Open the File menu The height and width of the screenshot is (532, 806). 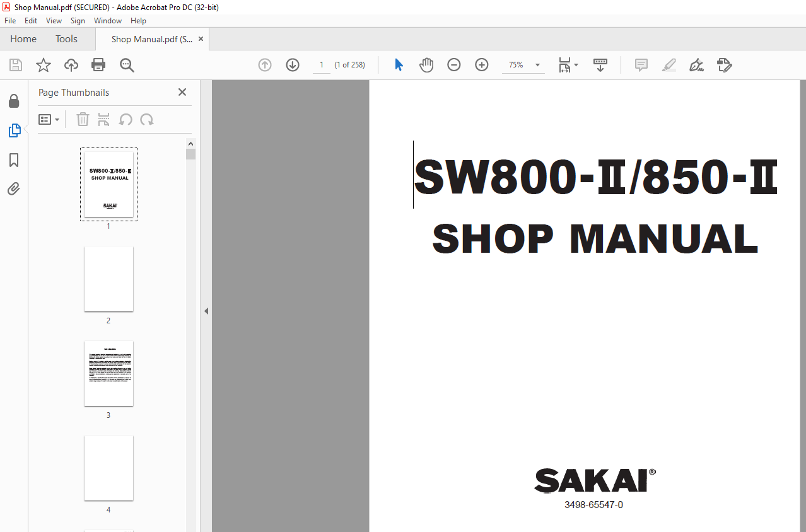pyautogui.click(x=10, y=21)
